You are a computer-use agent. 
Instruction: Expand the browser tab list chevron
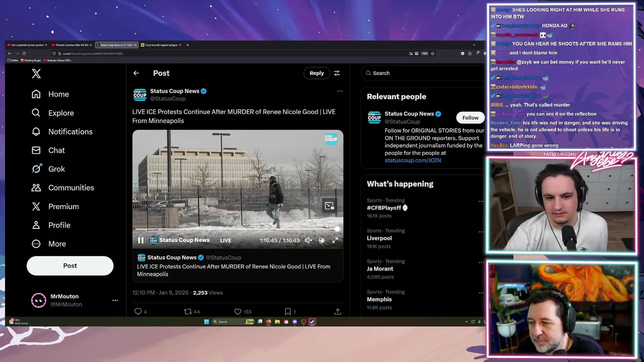click(473, 45)
